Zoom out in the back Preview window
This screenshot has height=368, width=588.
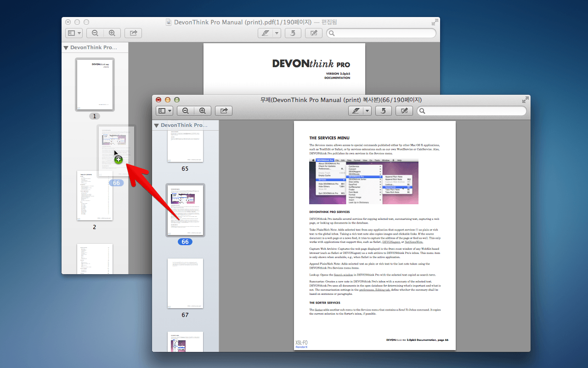[x=95, y=33]
